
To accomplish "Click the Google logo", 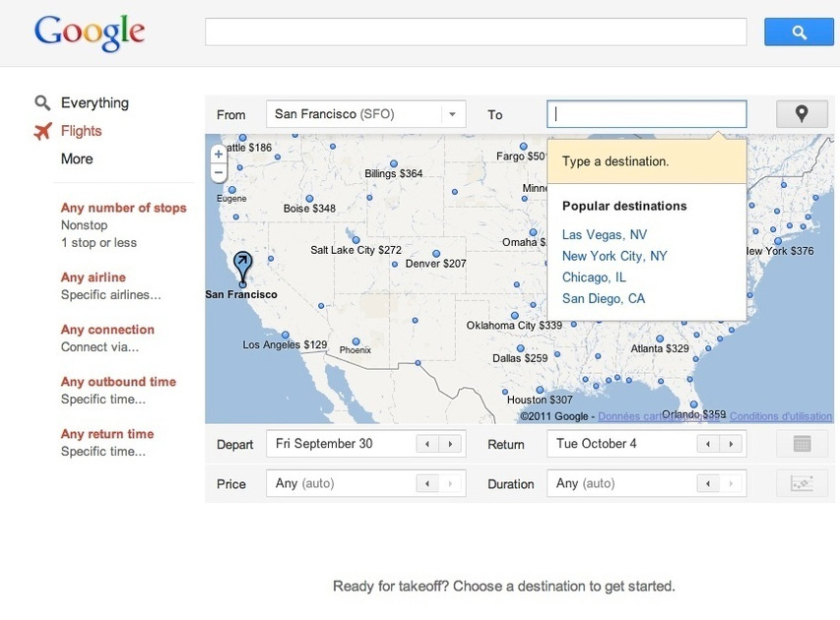I will (90, 32).
